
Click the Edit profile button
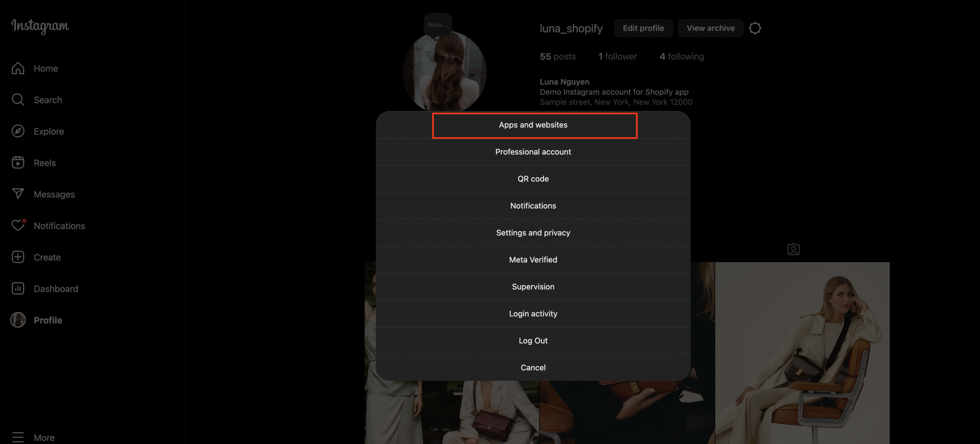coord(643,28)
